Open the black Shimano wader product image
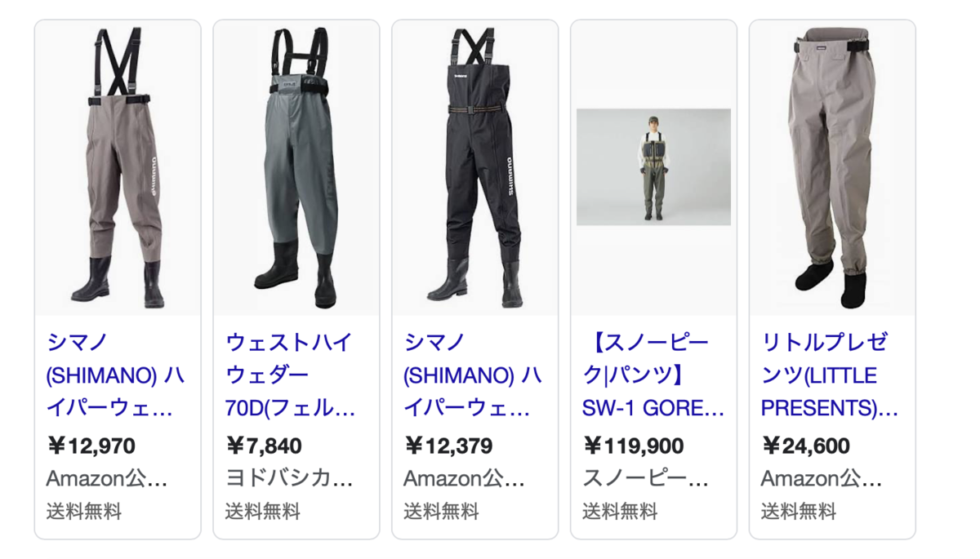Viewport: 980px width, 559px height. coord(475,167)
